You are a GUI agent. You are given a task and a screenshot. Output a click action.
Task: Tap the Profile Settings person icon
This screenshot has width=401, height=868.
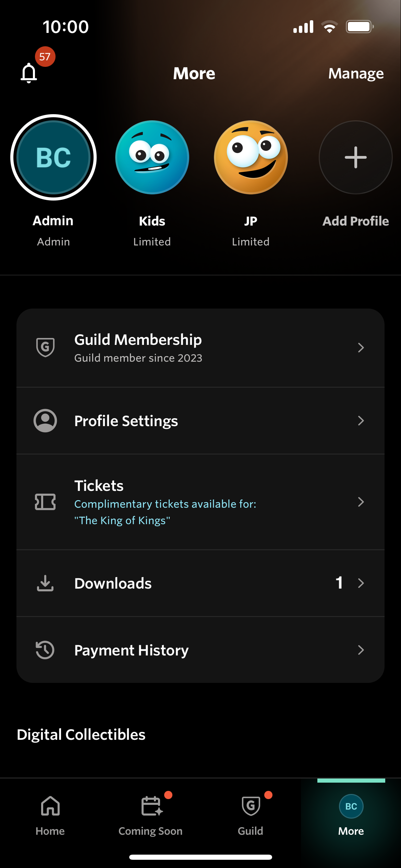[45, 421]
